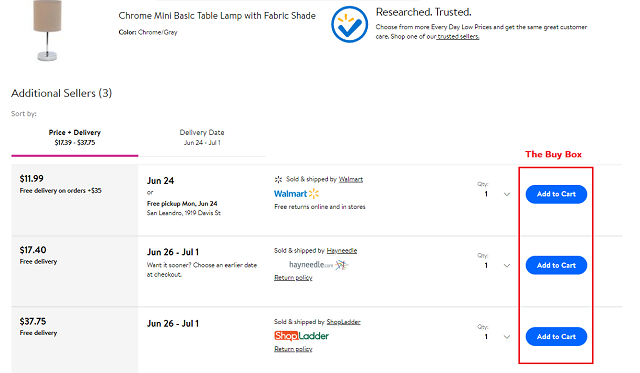The height and width of the screenshot is (373, 640).
Task: Open Hayneedle's Return policy link
Action: [293, 278]
